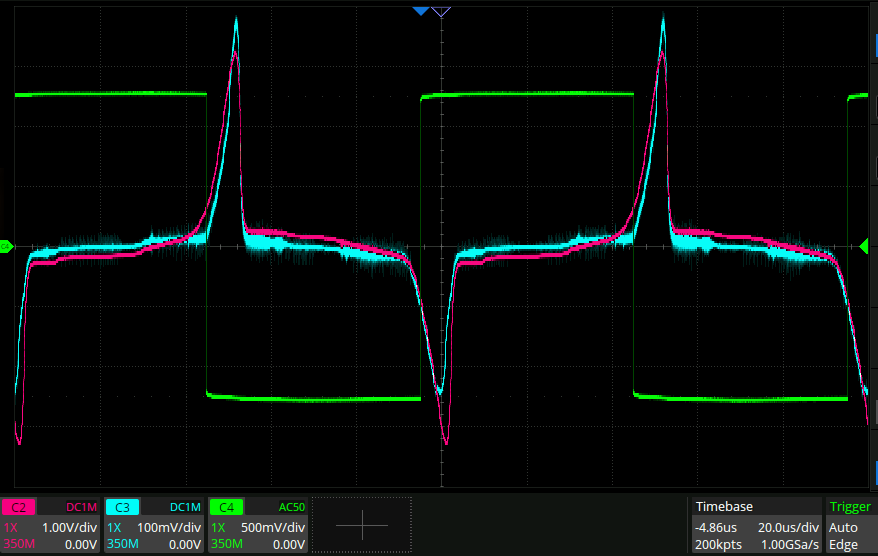Click the Edge trigger type label
The width and height of the screenshot is (878, 556).
click(x=843, y=544)
